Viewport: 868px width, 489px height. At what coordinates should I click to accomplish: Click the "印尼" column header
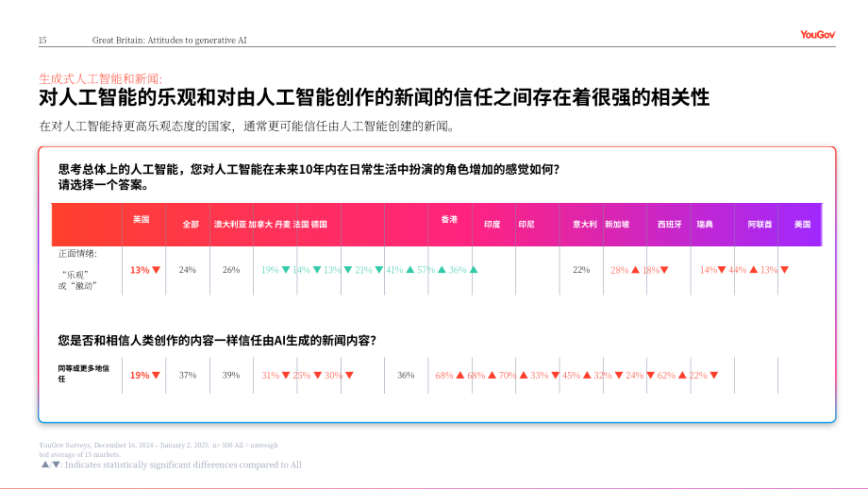click(526, 225)
